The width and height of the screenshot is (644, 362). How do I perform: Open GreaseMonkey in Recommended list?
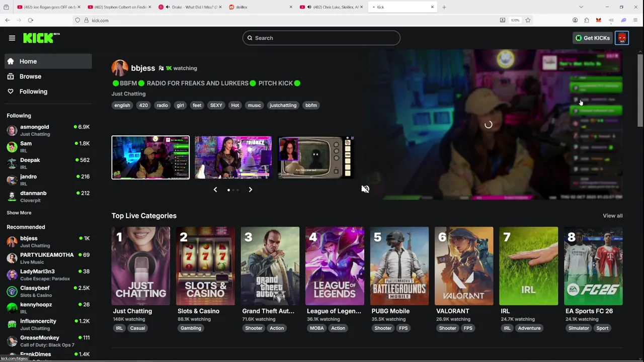click(48, 341)
